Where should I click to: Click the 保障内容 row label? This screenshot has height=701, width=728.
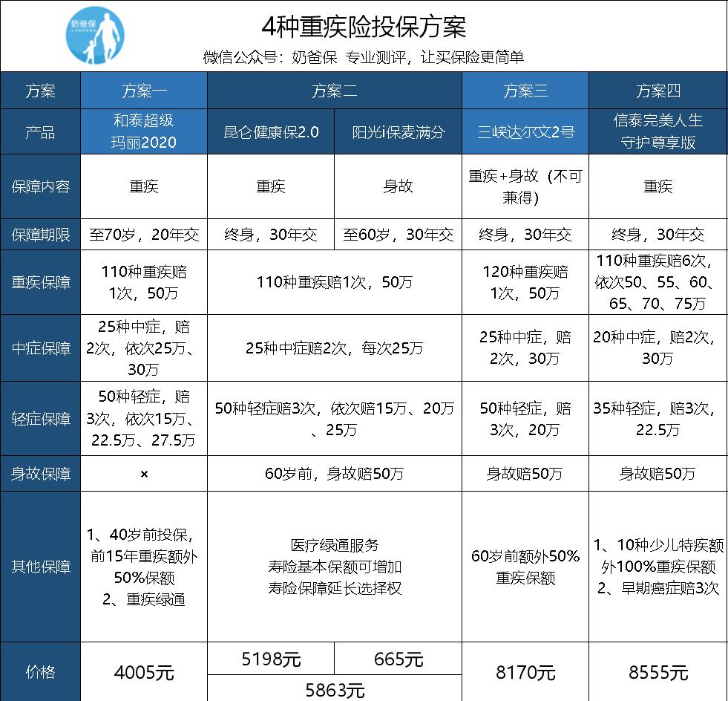click(40, 186)
